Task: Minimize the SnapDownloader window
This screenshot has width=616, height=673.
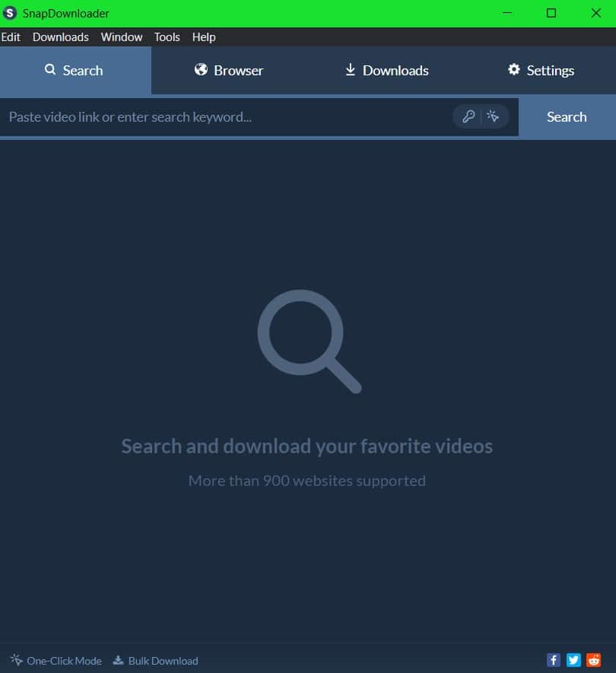Action: point(507,13)
